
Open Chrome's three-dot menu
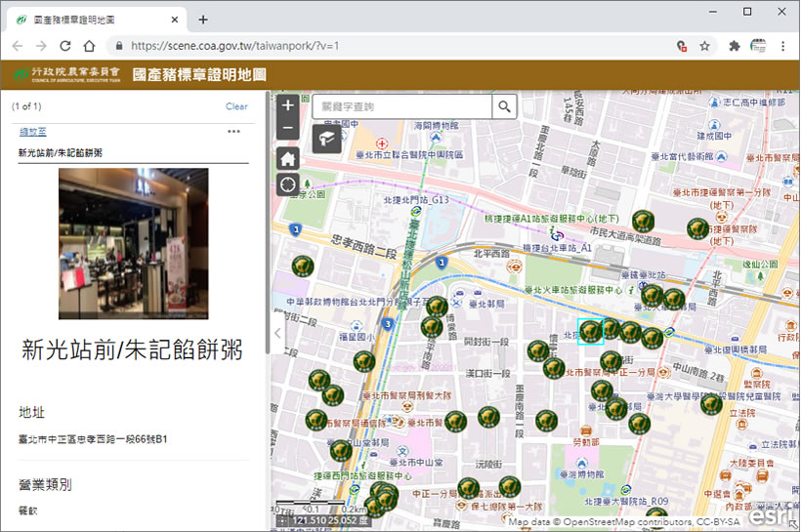(x=782, y=46)
